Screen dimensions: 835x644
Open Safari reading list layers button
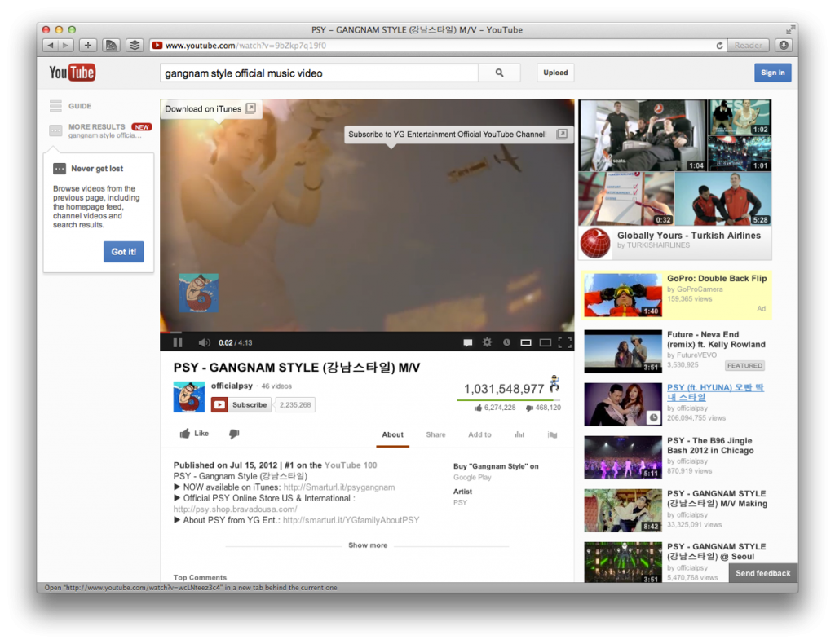point(135,45)
